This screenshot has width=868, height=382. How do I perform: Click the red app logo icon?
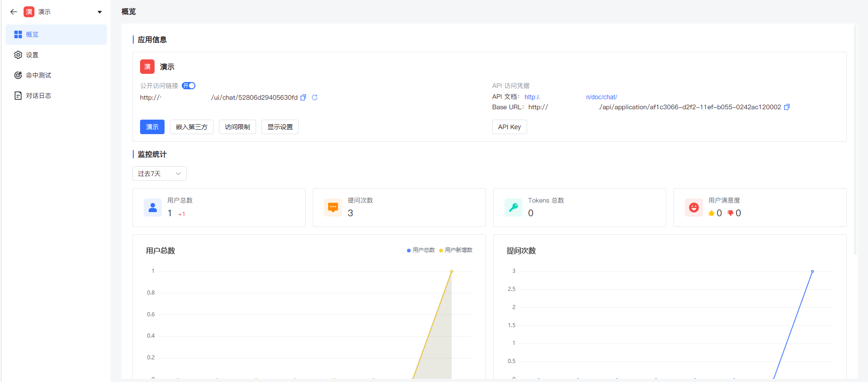147,67
